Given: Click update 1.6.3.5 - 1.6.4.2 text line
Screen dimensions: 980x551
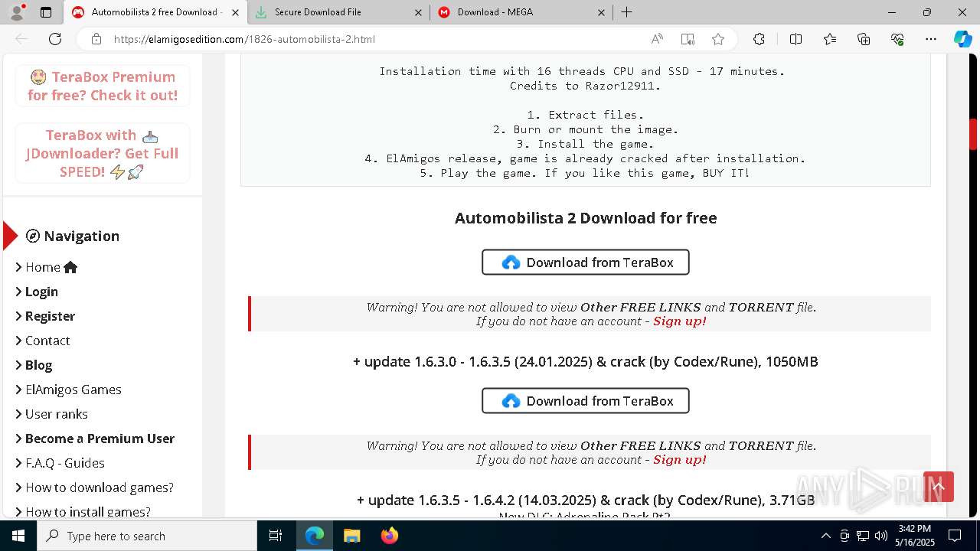Looking at the screenshot, I should (586, 500).
